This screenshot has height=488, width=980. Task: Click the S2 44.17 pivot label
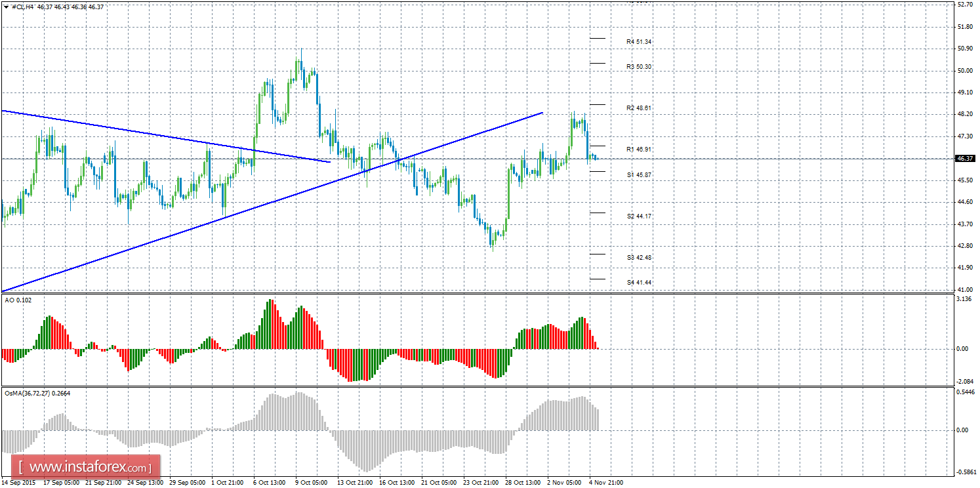coord(638,216)
